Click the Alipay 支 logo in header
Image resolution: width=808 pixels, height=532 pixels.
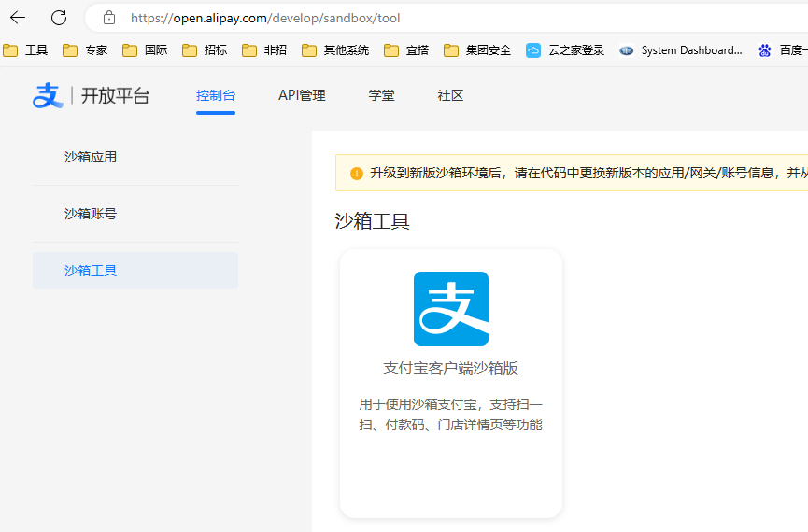(48, 95)
